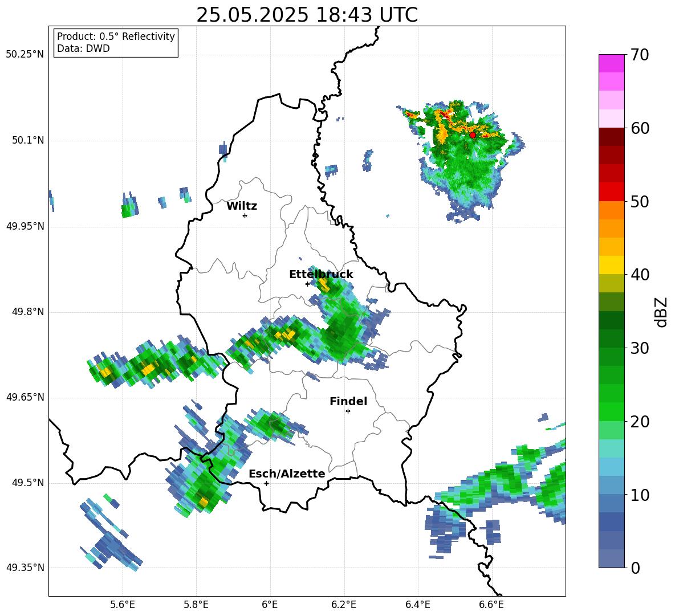Click the red radar location dot
Viewport: 675px width, 616px height.
coord(473,135)
